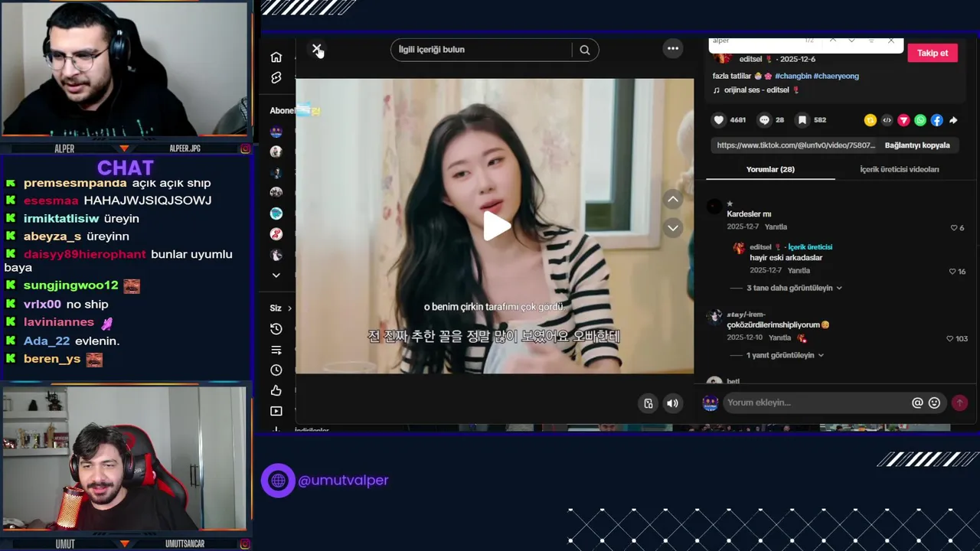Open the Shorts icon in left sidebar
980x551 pixels.
pyautogui.click(x=276, y=78)
